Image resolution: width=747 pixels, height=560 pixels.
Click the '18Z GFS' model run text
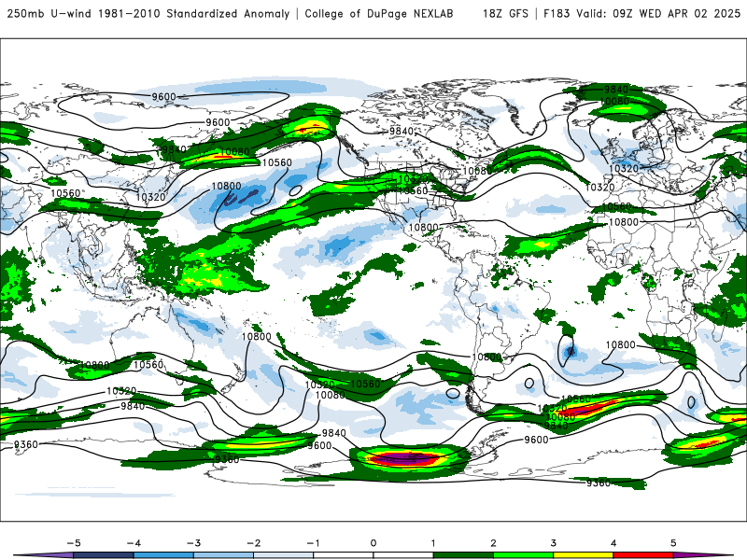coord(505,13)
